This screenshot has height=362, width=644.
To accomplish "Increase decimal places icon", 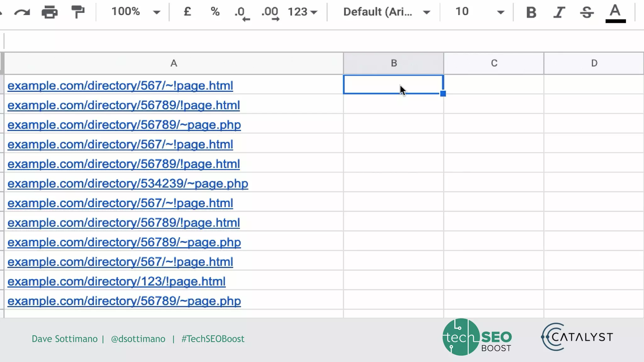I will [270, 13].
